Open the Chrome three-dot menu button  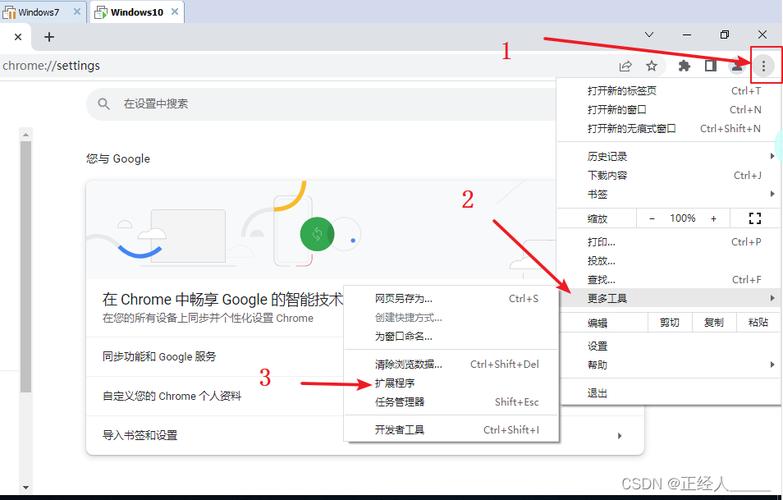[763, 65]
